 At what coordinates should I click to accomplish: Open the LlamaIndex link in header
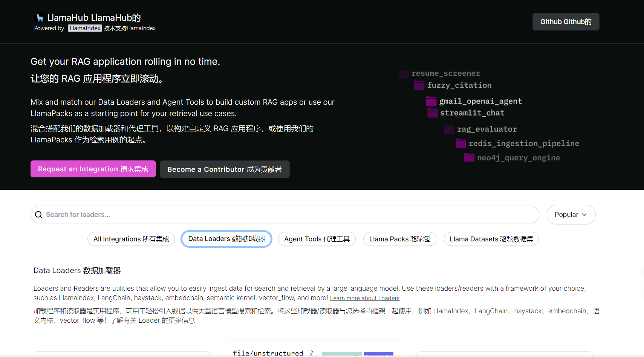point(85,28)
